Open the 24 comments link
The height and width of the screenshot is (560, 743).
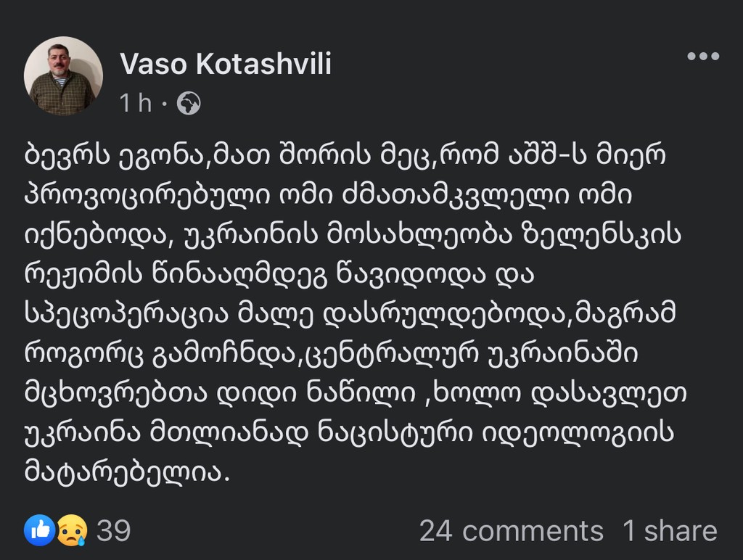click(512, 531)
